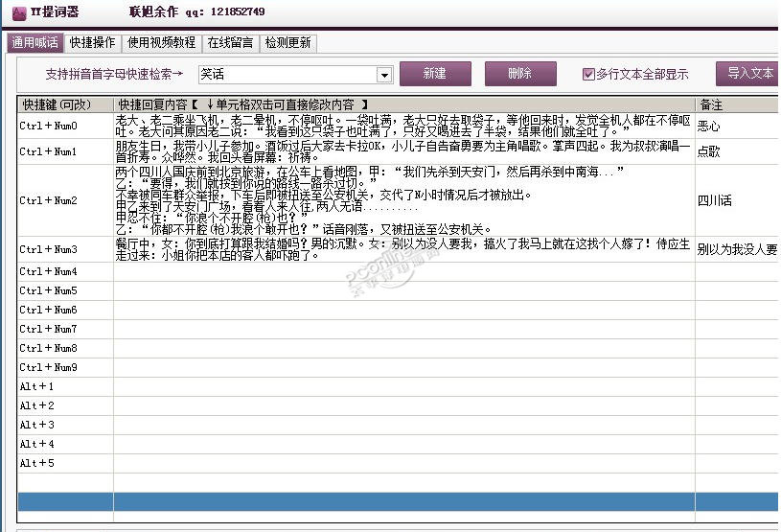Click the 别以为我没人要 note cell

tap(737, 249)
